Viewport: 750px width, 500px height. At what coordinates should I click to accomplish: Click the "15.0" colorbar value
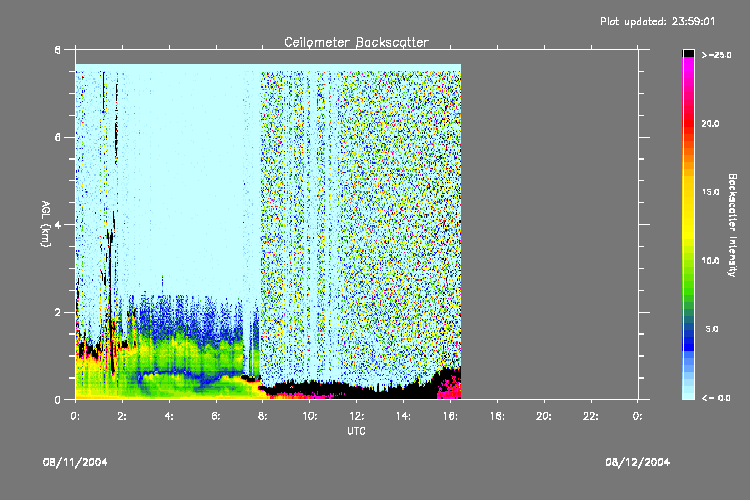710,192
